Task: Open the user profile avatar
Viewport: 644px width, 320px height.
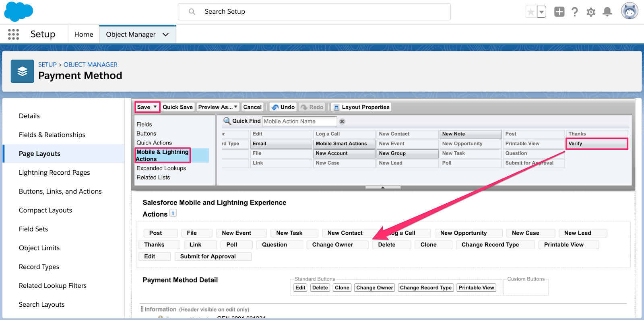Action: pos(629,11)
